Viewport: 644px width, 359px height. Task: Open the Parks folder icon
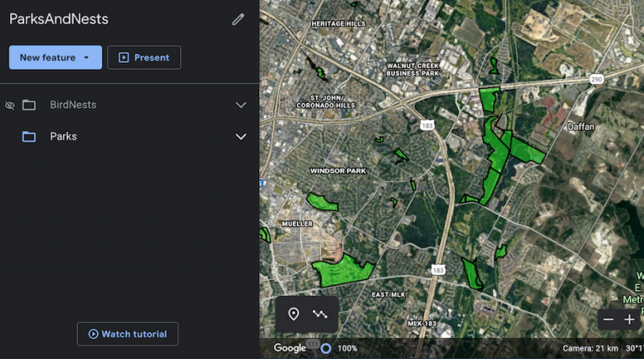coord(29,137)
